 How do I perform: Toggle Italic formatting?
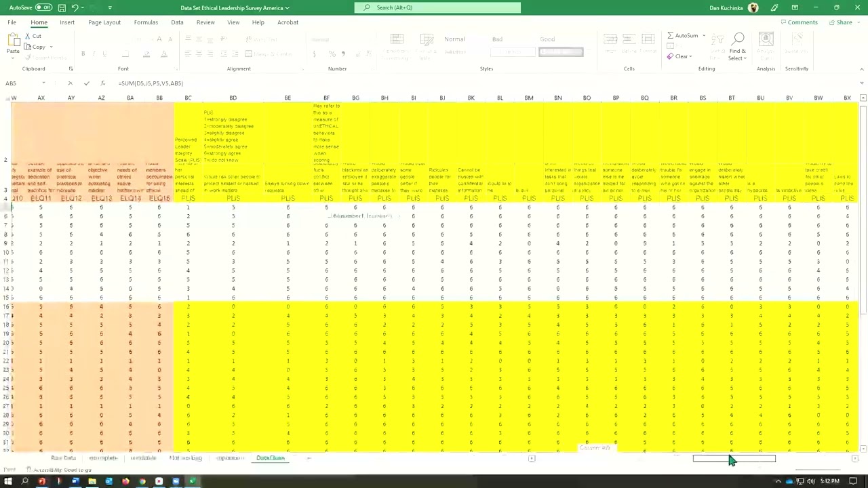[x=94, y=54]
